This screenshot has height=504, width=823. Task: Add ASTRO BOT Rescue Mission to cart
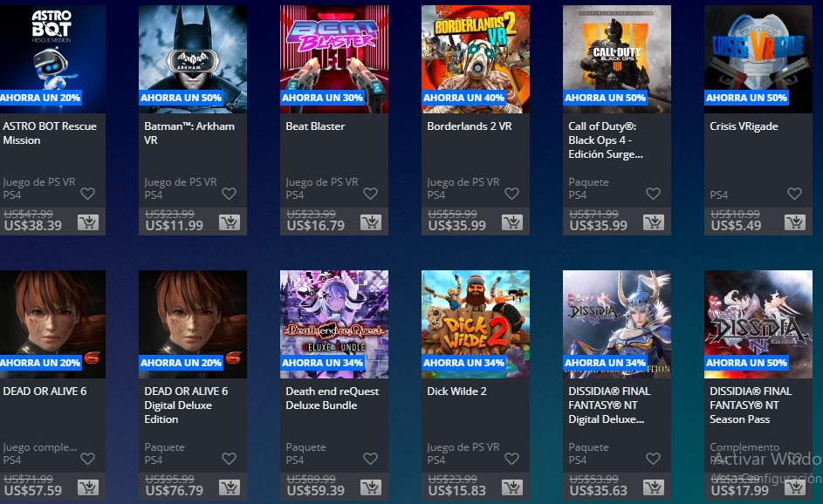(88, 222)
